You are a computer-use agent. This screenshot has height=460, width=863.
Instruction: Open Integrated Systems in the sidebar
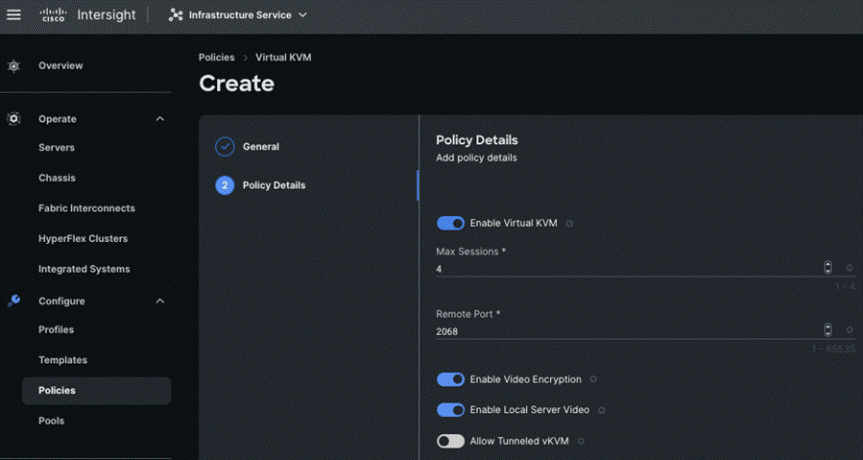click(x=84, y=269)
